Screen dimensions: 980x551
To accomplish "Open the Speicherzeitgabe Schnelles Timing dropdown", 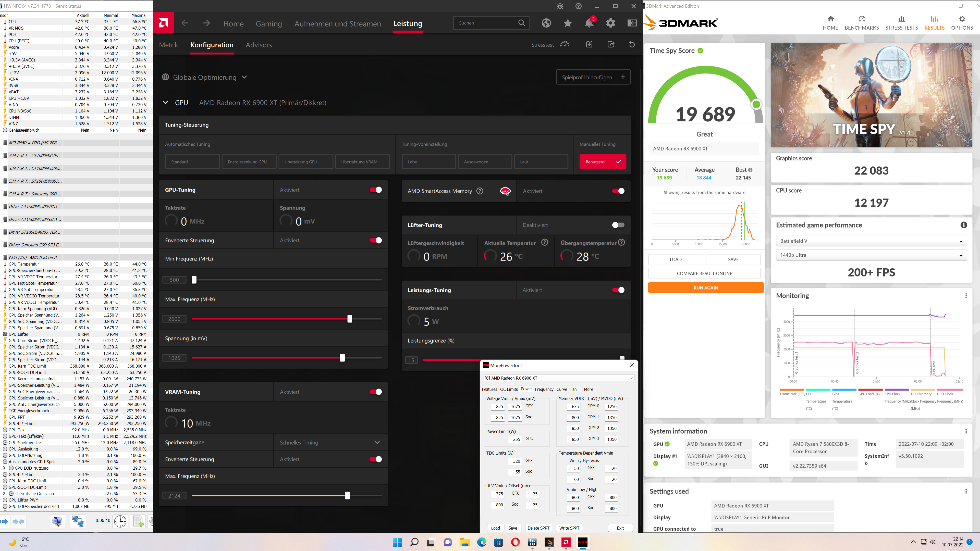I will pyautogui.click(x=329, y=442).
